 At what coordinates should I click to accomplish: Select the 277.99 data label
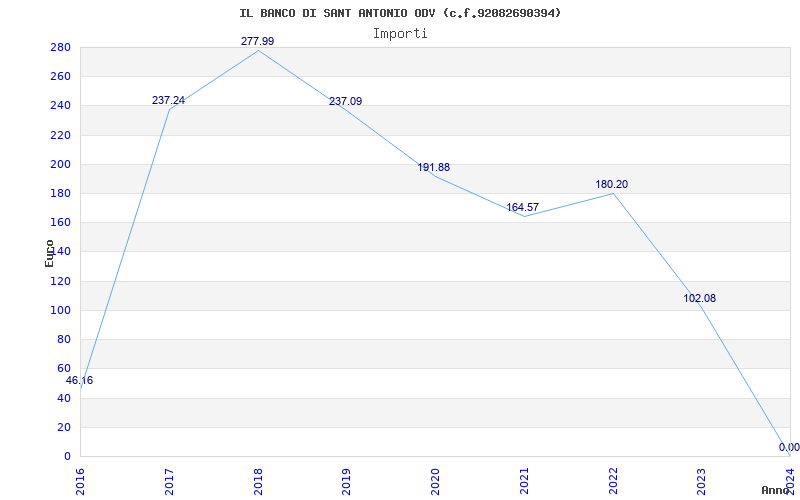[258, 41]
